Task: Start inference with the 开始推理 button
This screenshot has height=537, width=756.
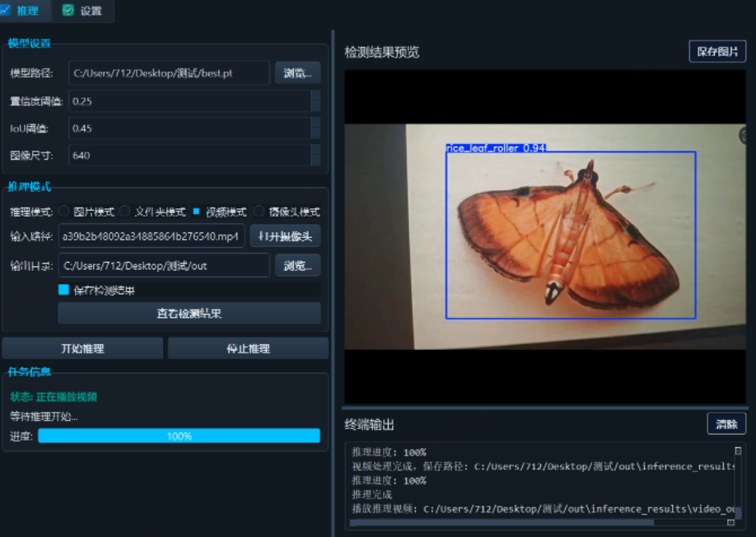Action: [82, 348]
